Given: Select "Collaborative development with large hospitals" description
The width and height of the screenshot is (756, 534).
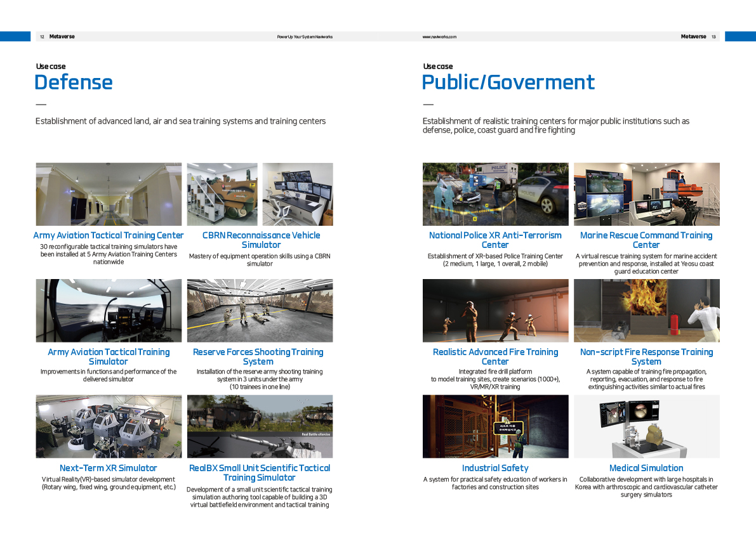Looking at the screenshot, I should [x=646, y=487].
